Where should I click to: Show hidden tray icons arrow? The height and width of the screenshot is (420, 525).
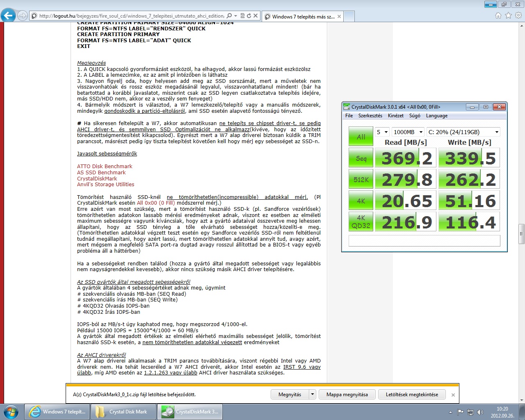[451, 412]
